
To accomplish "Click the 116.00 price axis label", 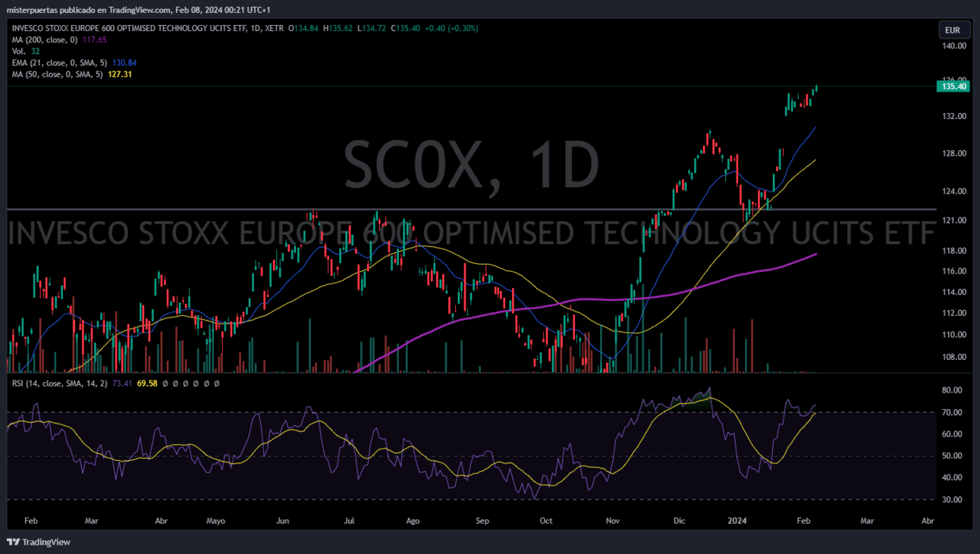I will (x=954, y=271).
